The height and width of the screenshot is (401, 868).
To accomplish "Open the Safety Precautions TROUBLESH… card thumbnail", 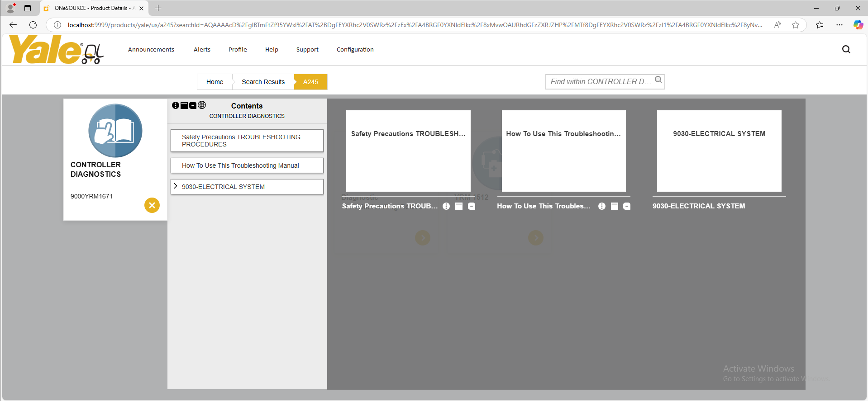I will 408,151.
